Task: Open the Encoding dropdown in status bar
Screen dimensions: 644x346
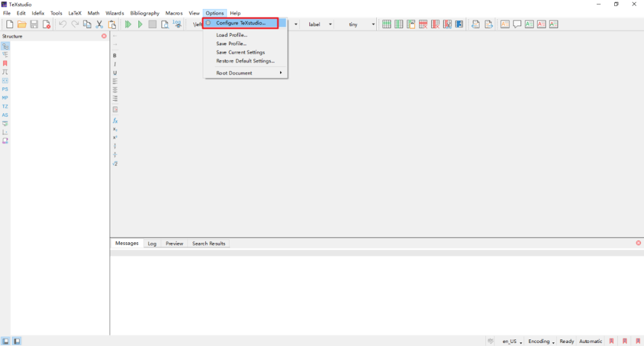Action: [541, 341]
